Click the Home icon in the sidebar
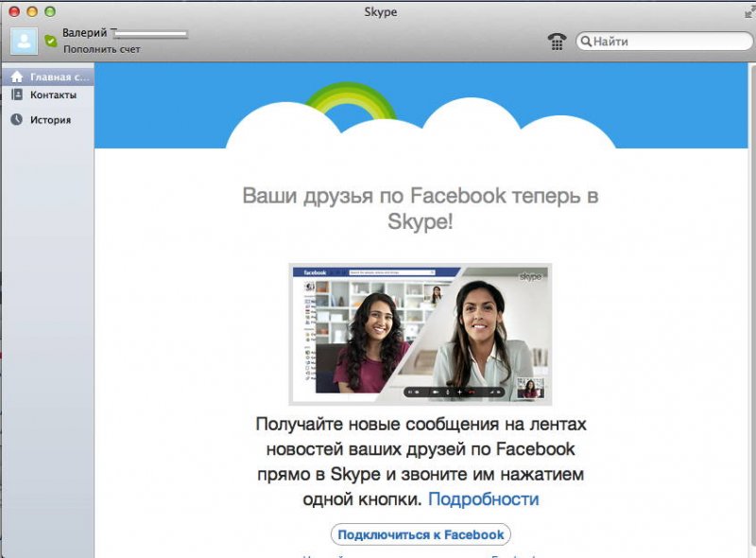This screenshot has width=756, height=558. [17, 77]
